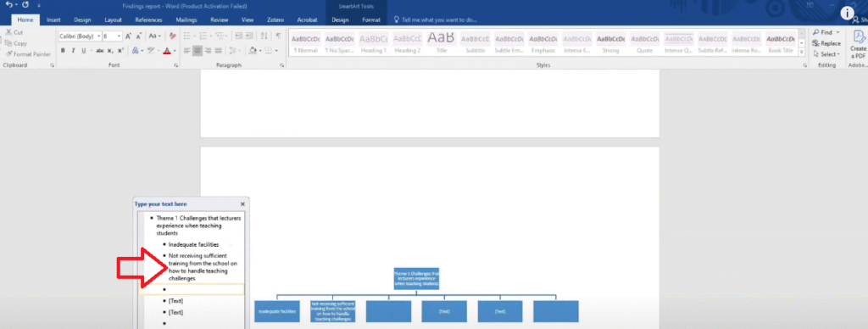This screenshot has width=868, height=329.
Task: Toggle Italic formatting
Action: (73, 50)
